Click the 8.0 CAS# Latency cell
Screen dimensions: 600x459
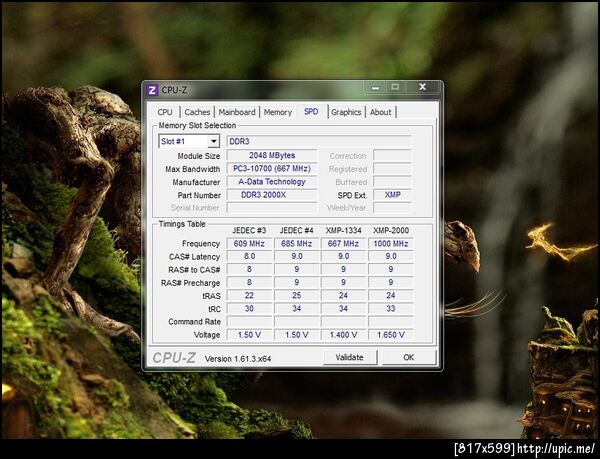[249, 257]
